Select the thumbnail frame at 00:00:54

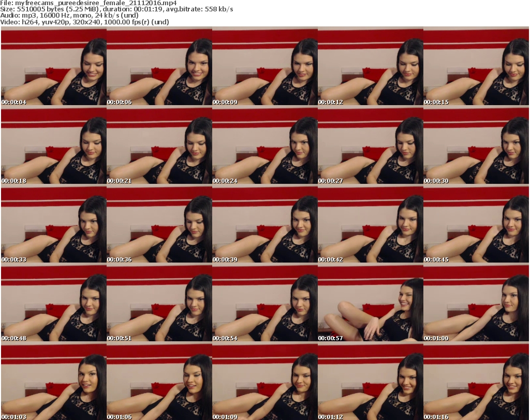(264, 302)
